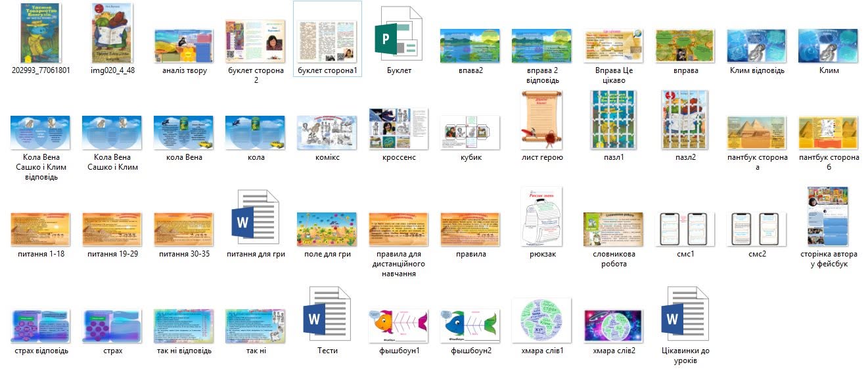This screenshot has height=369, width=868.
Task: Select the пазл1 puzzle image
Action: pyautogui.click(x=614, y=120)
